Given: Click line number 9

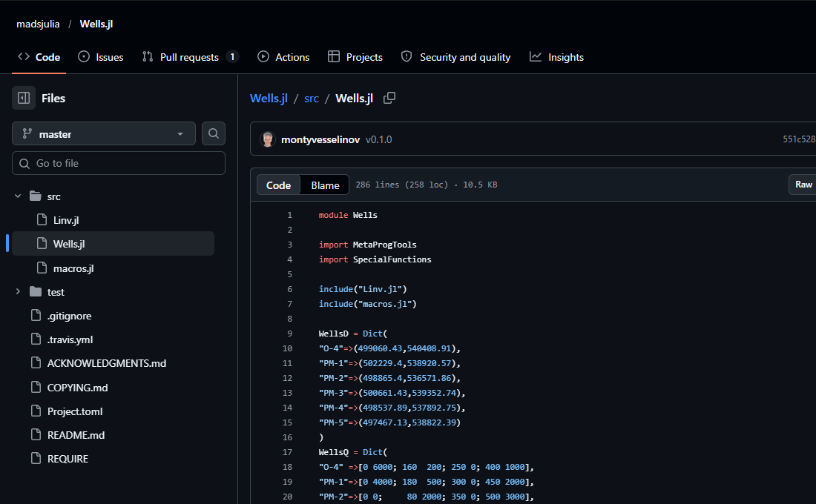Looking at the screenshot, I should [289, 334].
